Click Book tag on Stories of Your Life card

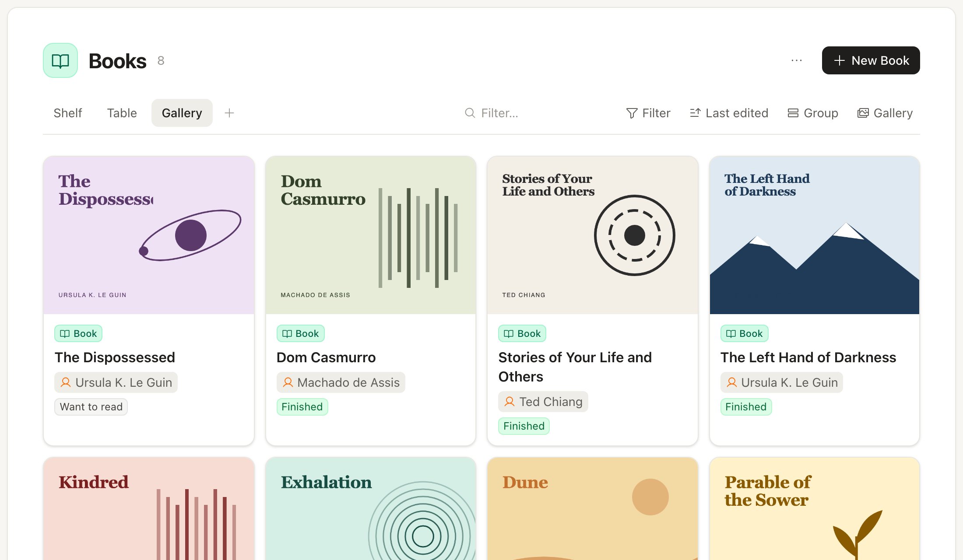click(522, 333)
